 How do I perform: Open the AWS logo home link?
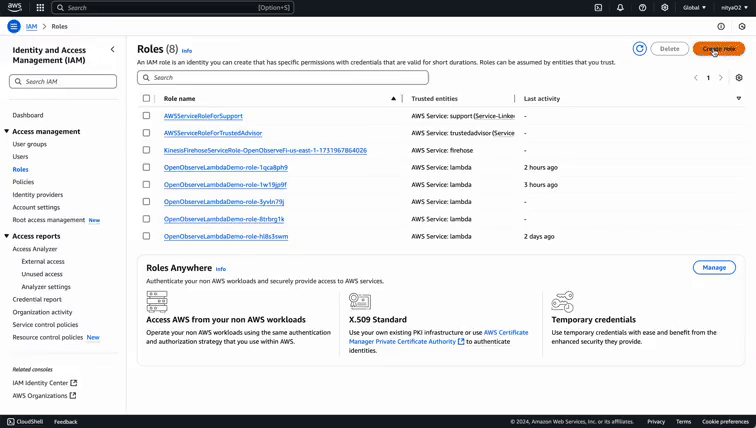14,7
